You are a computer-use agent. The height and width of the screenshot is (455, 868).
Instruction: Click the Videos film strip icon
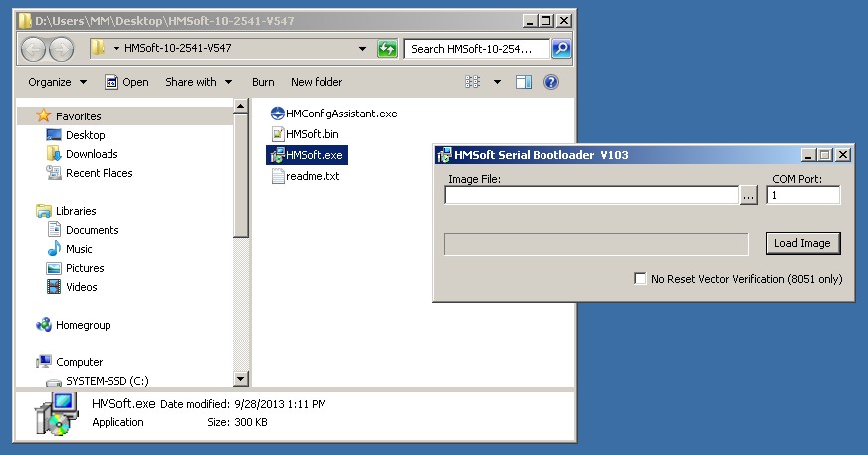click(54, 287)
